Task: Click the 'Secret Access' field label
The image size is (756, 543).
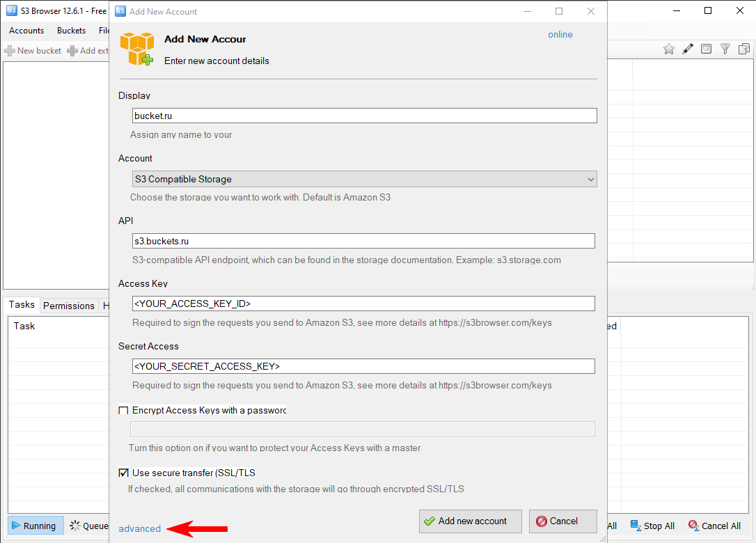Action: pos(148,346)
